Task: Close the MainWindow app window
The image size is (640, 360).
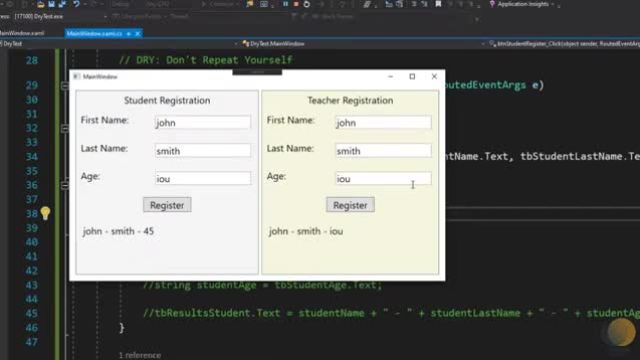Action: point(434,76)
